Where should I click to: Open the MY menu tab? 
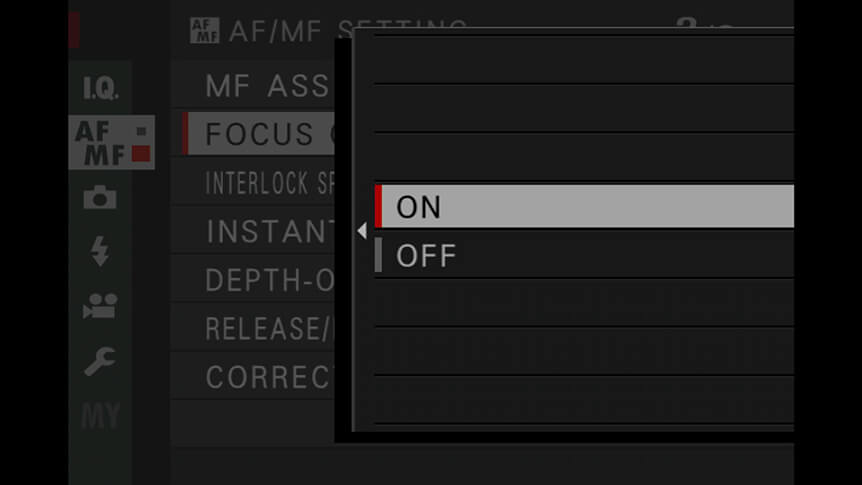click(100, 416)
